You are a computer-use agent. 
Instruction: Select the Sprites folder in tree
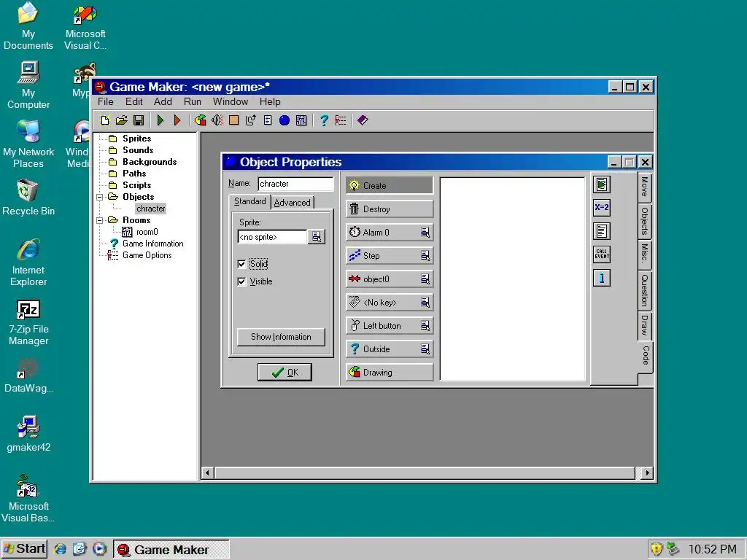click(136, 139)
